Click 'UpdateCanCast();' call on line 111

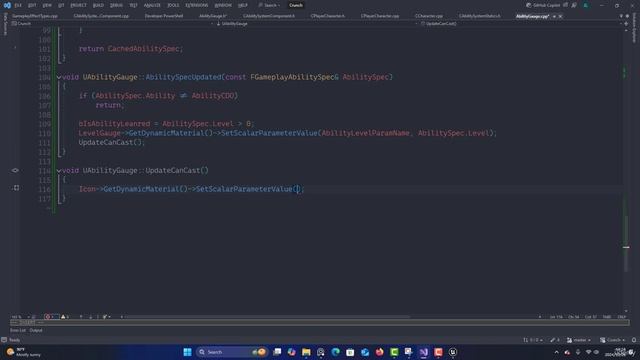pos(111,142)
